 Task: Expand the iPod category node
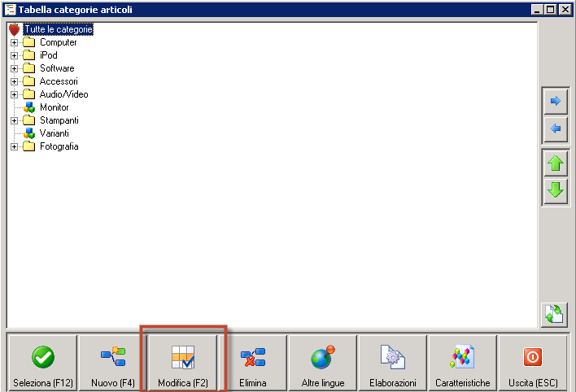coord(14,55)
